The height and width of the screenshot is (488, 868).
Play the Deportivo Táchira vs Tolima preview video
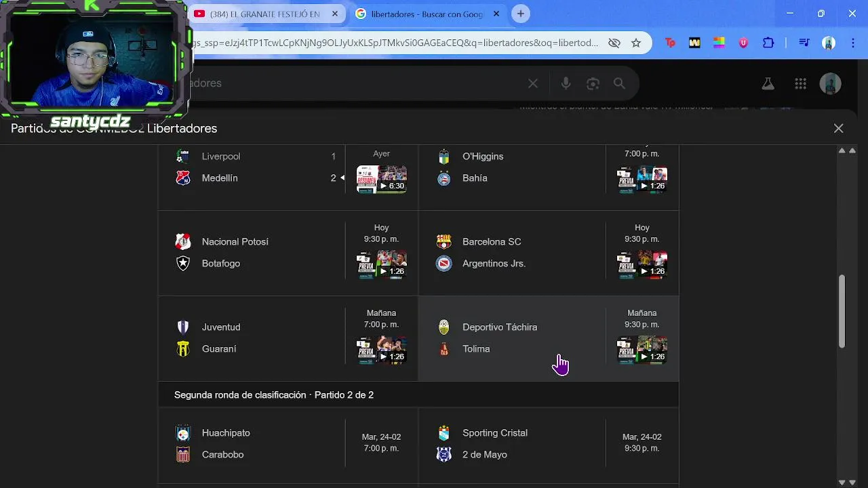tap(642, 350)
